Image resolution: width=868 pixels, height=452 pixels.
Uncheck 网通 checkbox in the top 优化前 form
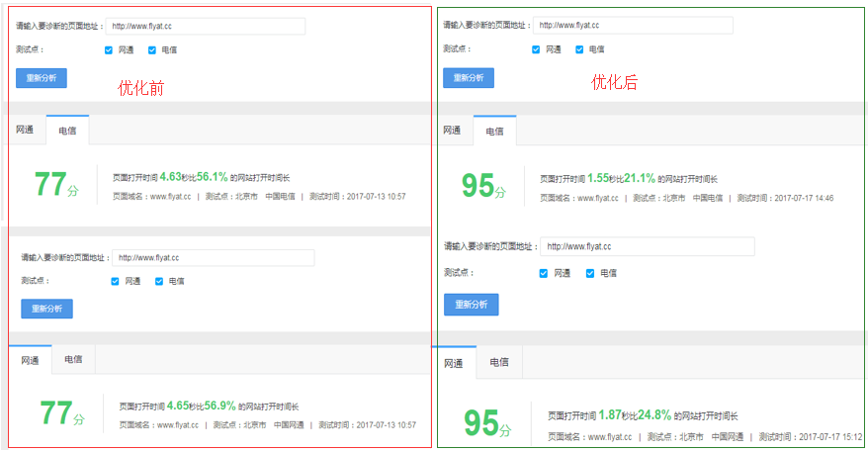click(x=109, y=49)
